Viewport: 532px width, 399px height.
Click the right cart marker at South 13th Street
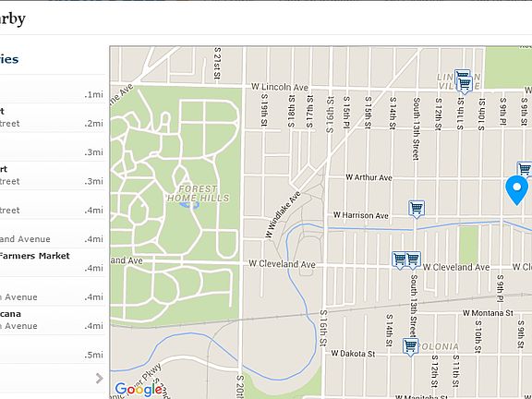tap(414, 260)
